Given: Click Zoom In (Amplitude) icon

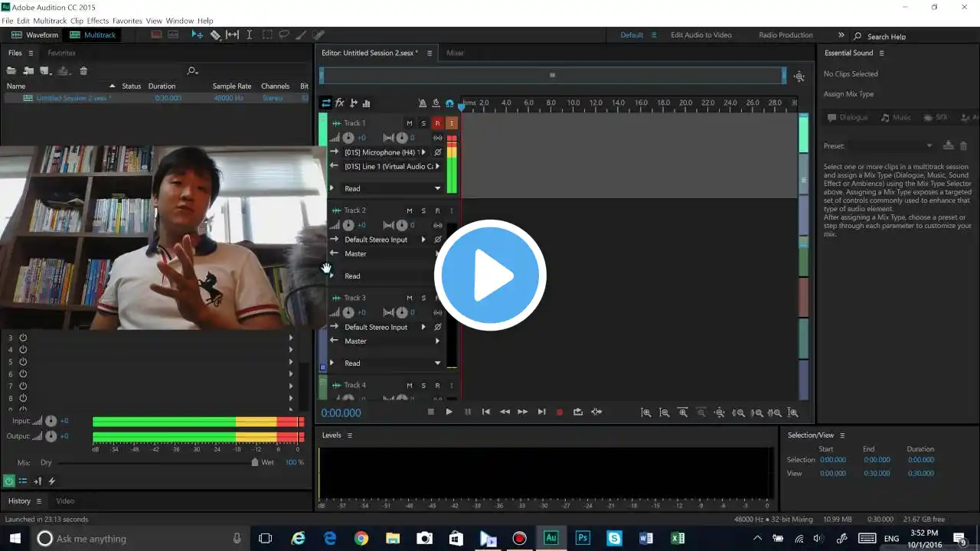Looking at the screenshot, I should pos(646,412).
